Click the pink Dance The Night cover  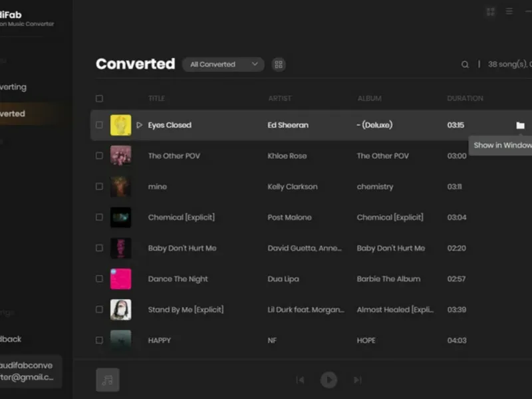click(121, 279)
